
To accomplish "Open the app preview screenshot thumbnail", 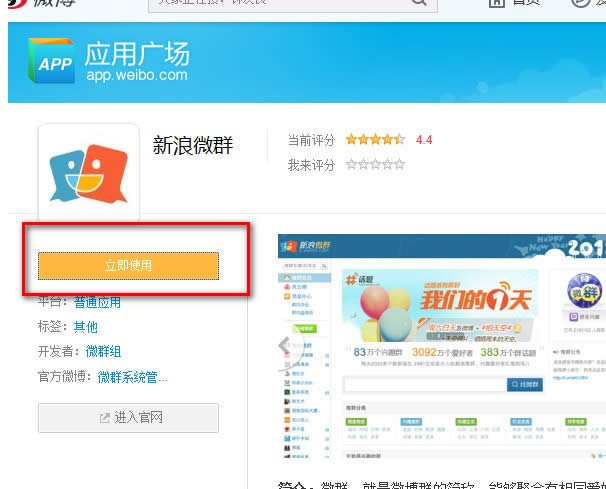I will point(442,346).
